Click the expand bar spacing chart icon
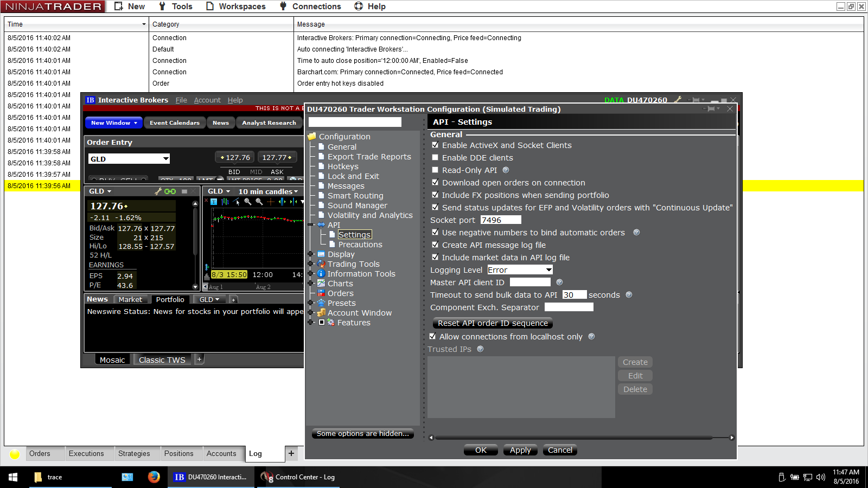The height and width of the screenshot is (488, 868). coord(282,202)
